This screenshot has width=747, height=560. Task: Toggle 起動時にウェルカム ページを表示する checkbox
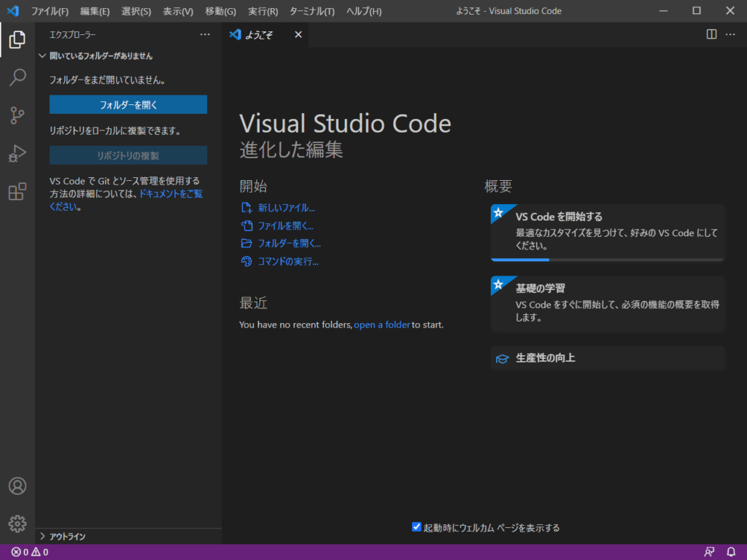(x=417, y=527)
